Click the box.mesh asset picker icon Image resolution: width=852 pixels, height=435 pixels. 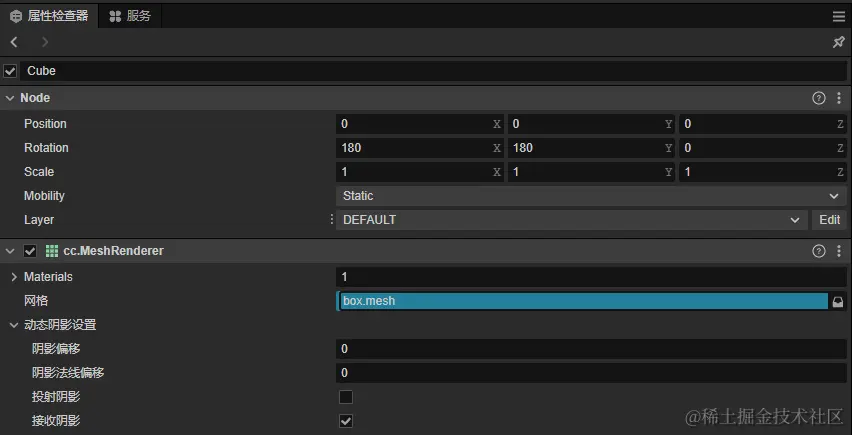click(x=837, y=301)
